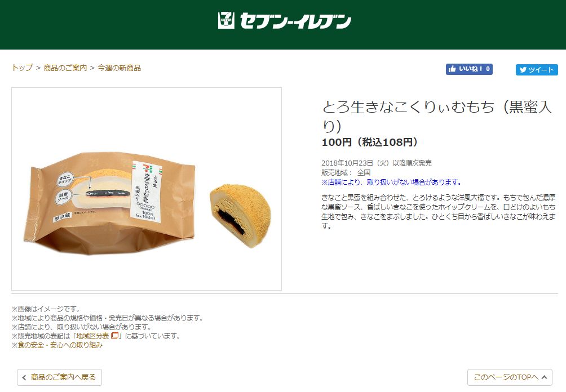Click the Twitter bird icon

pos(523,70)
